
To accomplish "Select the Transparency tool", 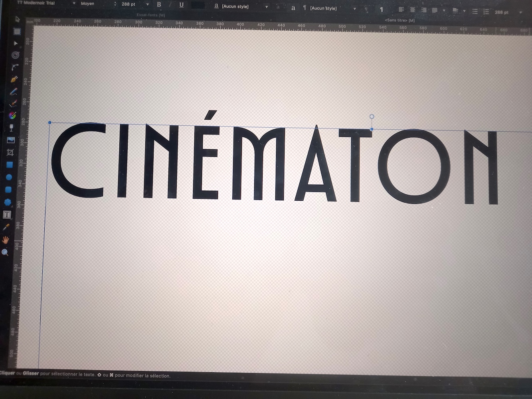I will pos(12,128).
